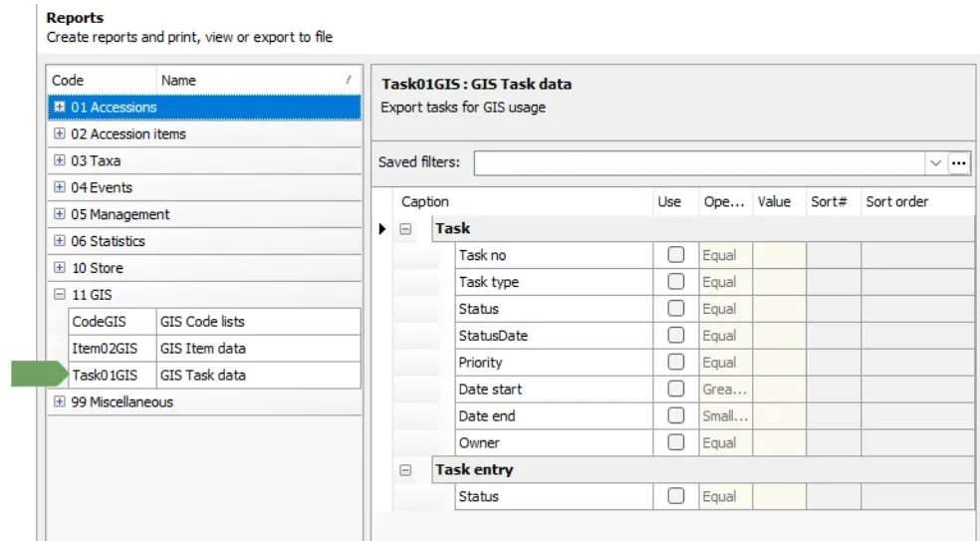Select GIS Task data name cell
The image size is (980, 541).
[x=258, y=376]
